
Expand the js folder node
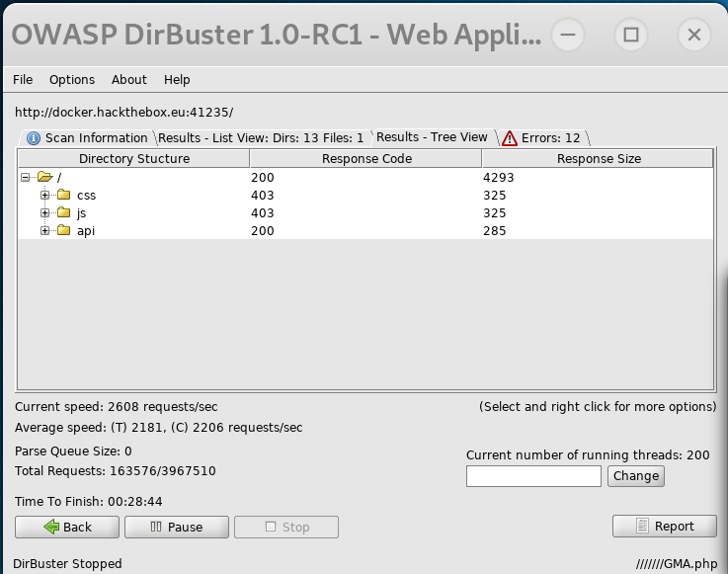click(x=45, y=212)
